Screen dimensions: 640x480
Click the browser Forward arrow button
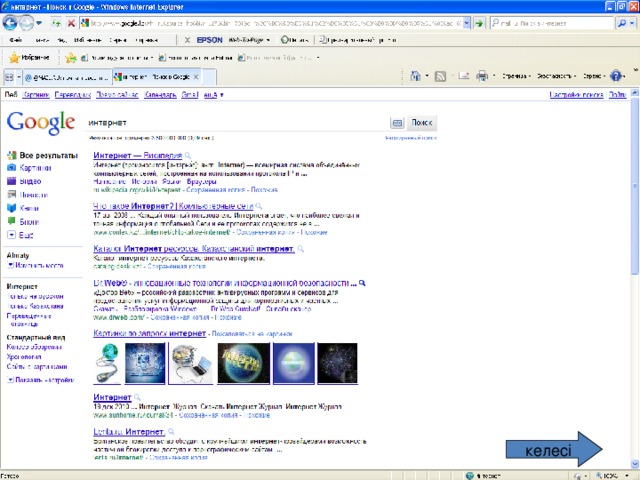27,23
